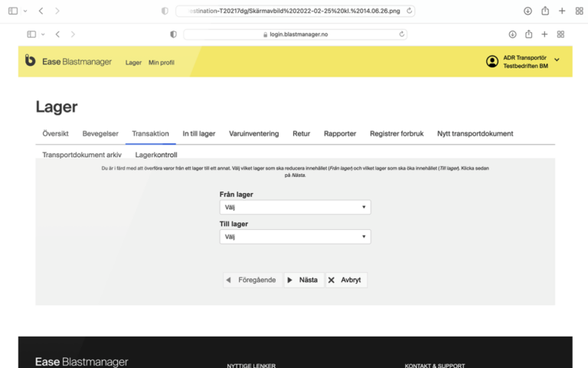Click the inner browser reload icon
This screenshot has height=368, width=588.
(x=402, y=34)
